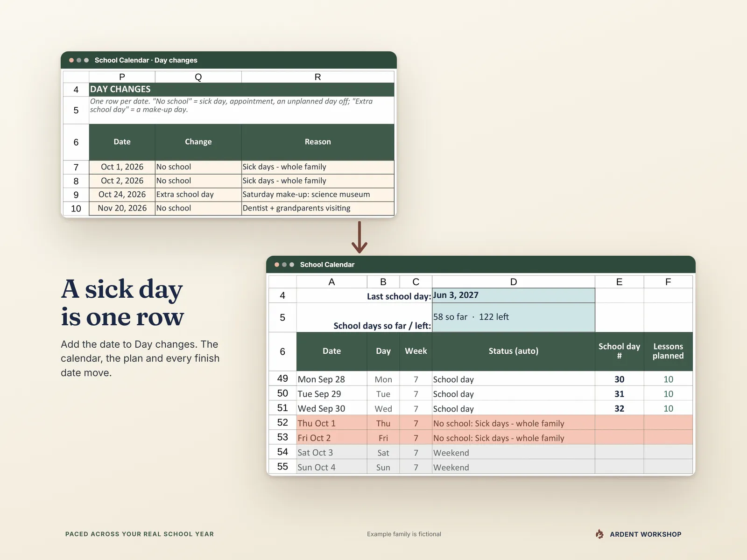Click the School day # header cell
Viewport: 747px width, 560px height.
coord(620,351)
